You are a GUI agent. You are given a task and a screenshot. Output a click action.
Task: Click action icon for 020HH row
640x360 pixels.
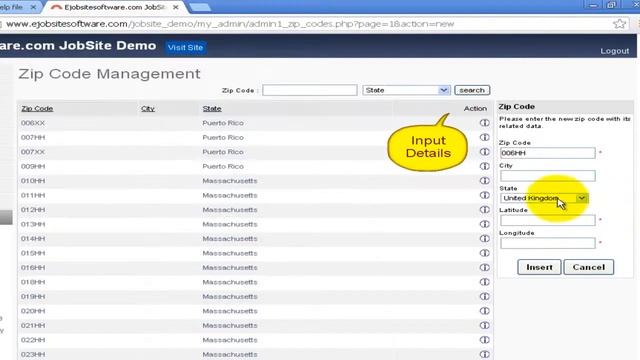pyautogui.click(x=484, y=311)
